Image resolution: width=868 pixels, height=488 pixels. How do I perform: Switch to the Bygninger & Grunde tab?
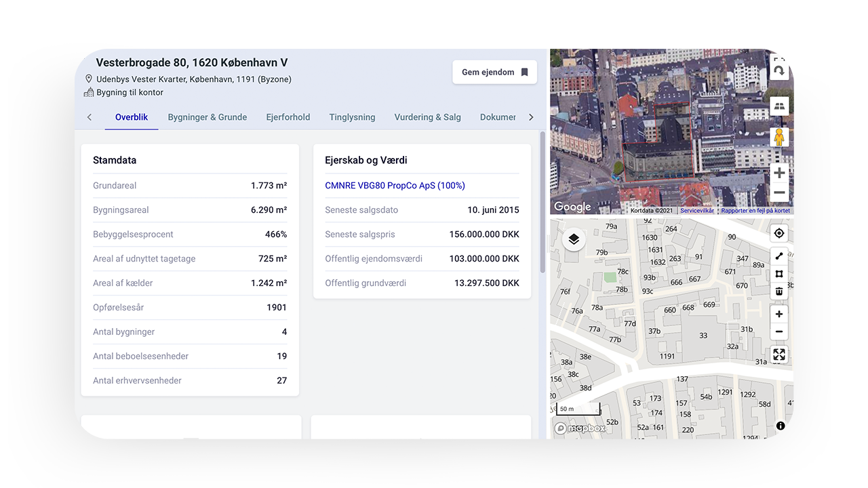point(208,117)
